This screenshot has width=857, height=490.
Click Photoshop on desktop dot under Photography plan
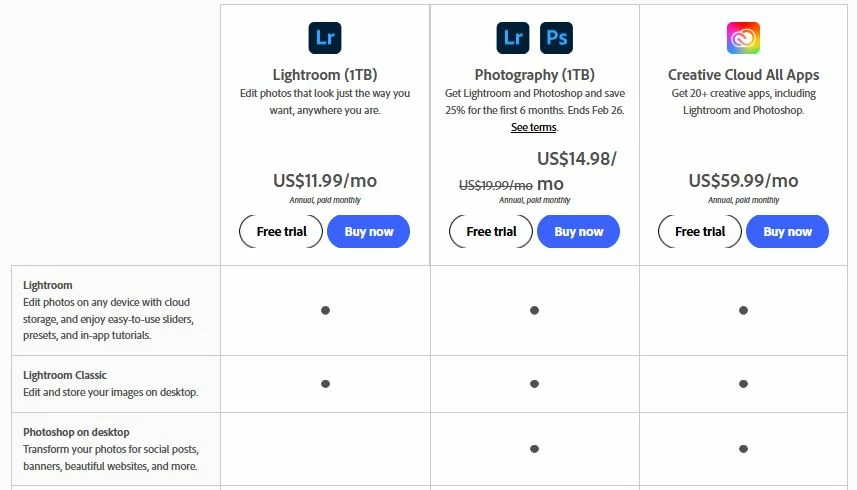point(535,449)
